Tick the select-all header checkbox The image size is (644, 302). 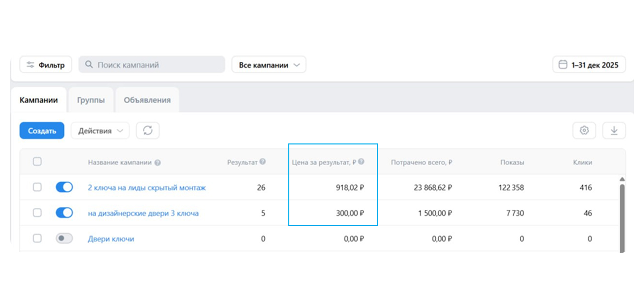37,162
